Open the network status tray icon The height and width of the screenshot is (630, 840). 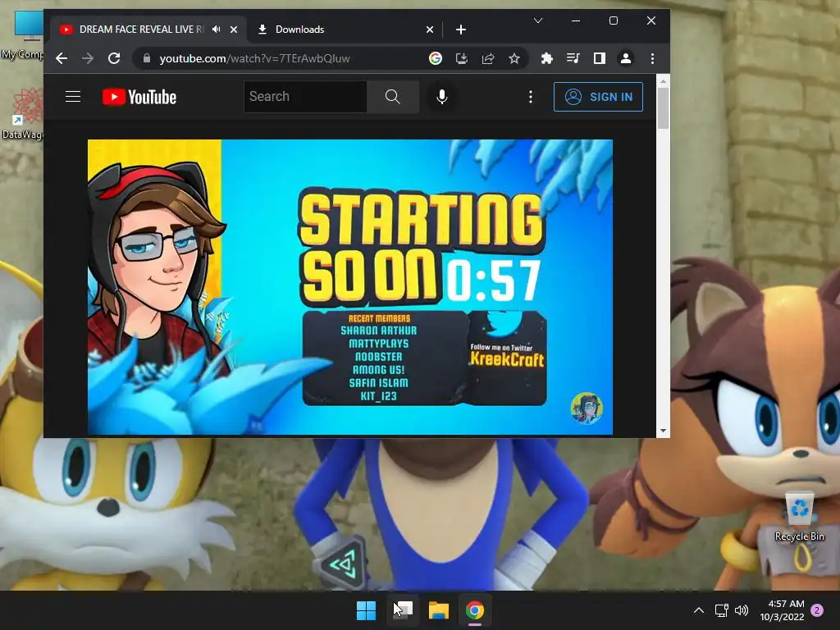pos(722,610)
